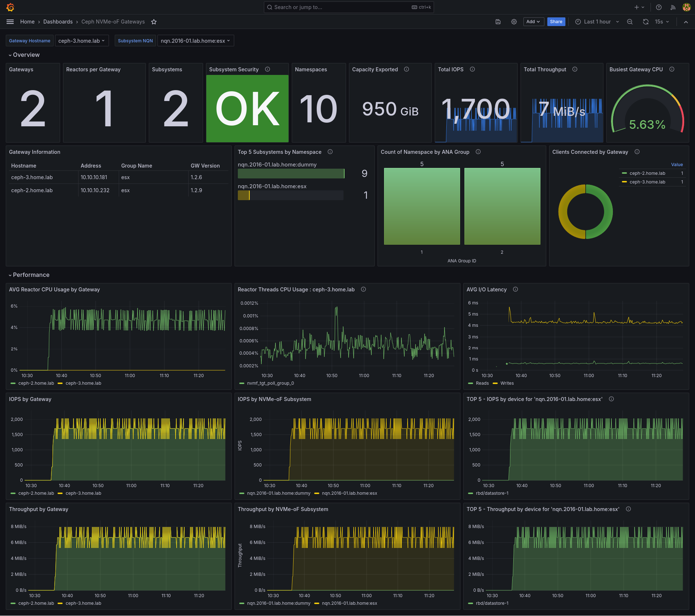Refresh the dashboard
This screenshot has height=616, width=695.
645,22
